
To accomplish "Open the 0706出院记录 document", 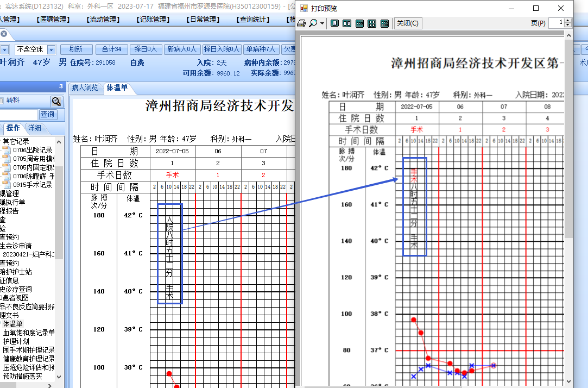I will pos(33,150).
